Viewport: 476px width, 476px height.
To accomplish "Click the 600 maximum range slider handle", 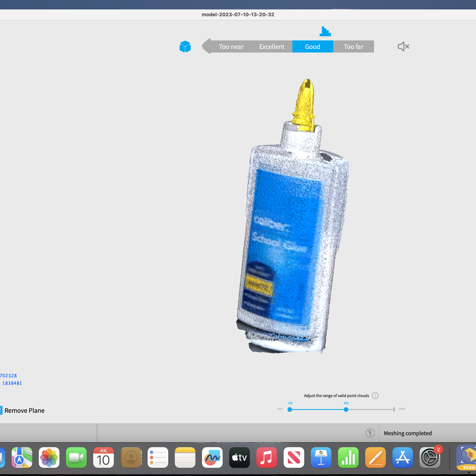I will pyautogui.click(x=346, y=410).
